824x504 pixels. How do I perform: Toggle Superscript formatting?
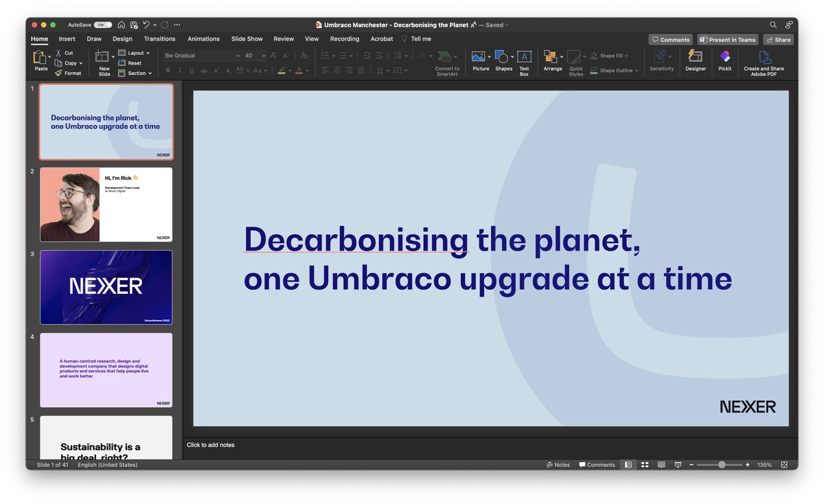[216, 70]
